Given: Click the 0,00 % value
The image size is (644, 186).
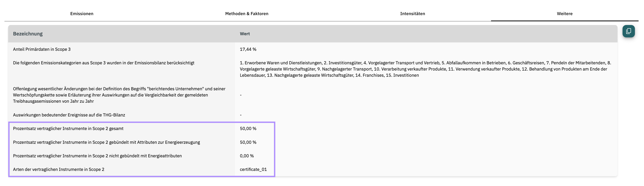Looking at the screenshot, I should [247, 156].
